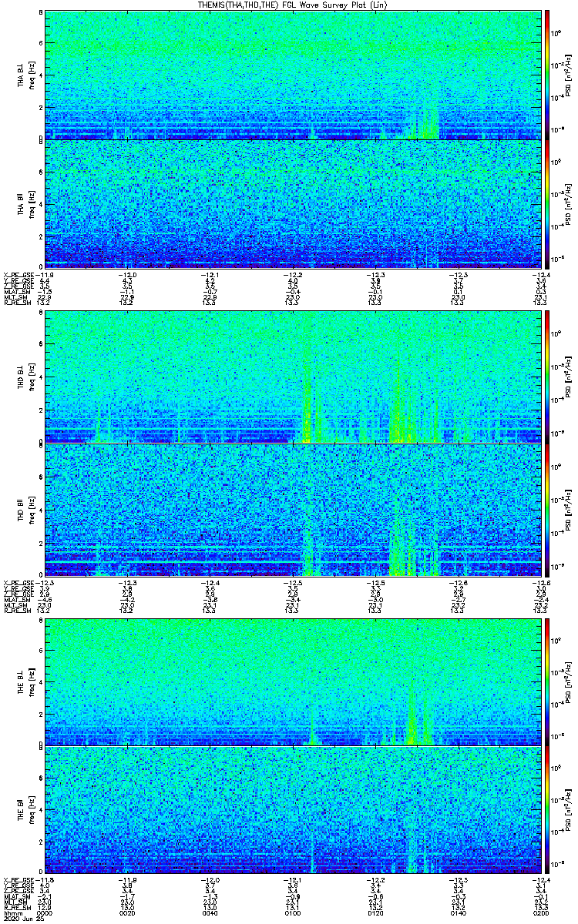This screenshot has height=924, width=578.
Task: Click the hhmm time axis label
Action: click(x=12, y=913)
